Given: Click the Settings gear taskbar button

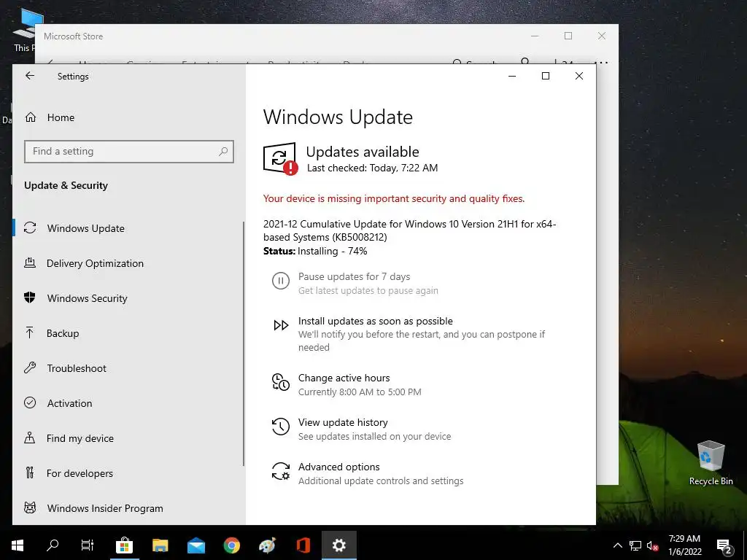Looking at the screenshot, I should [338, 545].
